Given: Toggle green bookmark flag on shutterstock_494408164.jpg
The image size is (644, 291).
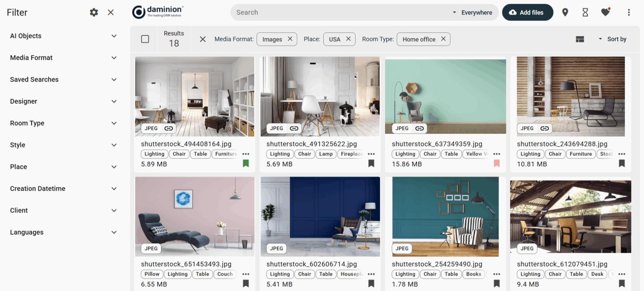Looking at the screenshot, I should [x=246, y=164].
